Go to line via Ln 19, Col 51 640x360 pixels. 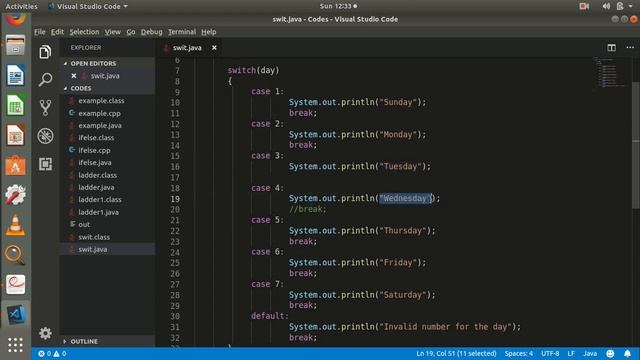point(456,353)
